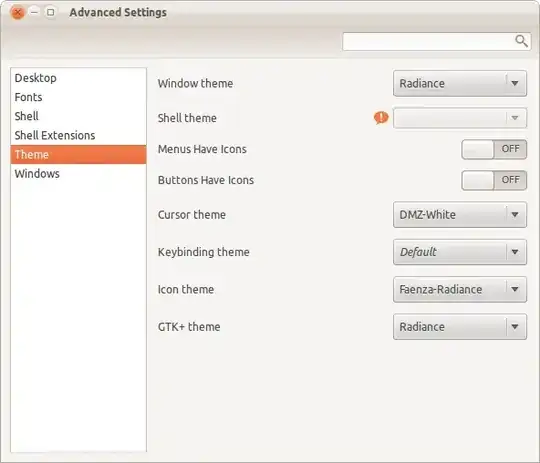Open the empty Shell theme dropdown
Image resolution: width=540 pixels, height=463 pixels.
(460, 118)
